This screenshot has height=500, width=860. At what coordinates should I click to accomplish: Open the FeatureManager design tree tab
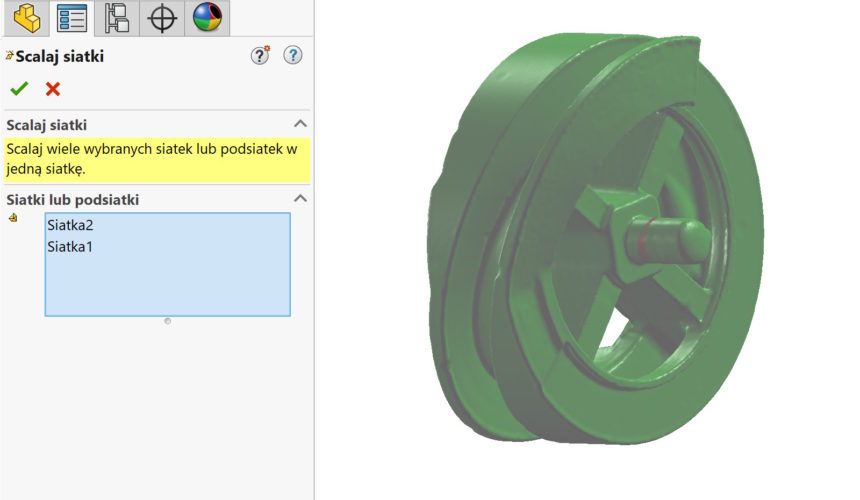coord(24,17)
